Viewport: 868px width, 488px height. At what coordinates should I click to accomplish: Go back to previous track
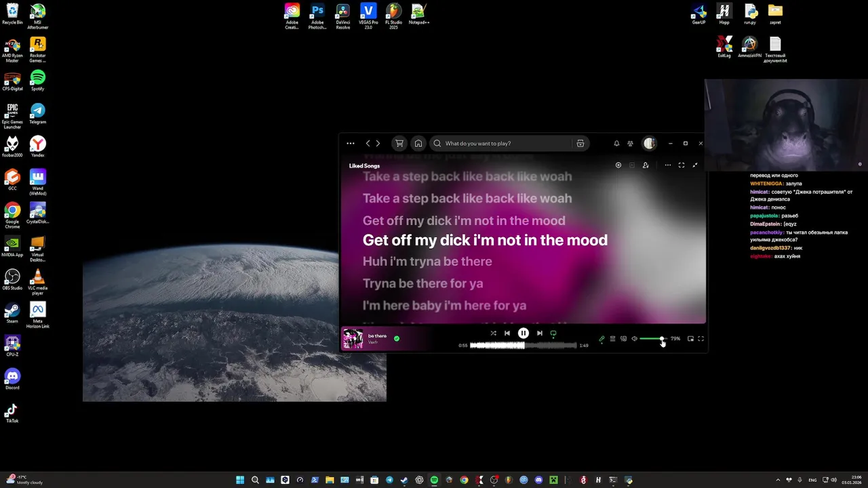click(507, 333)
